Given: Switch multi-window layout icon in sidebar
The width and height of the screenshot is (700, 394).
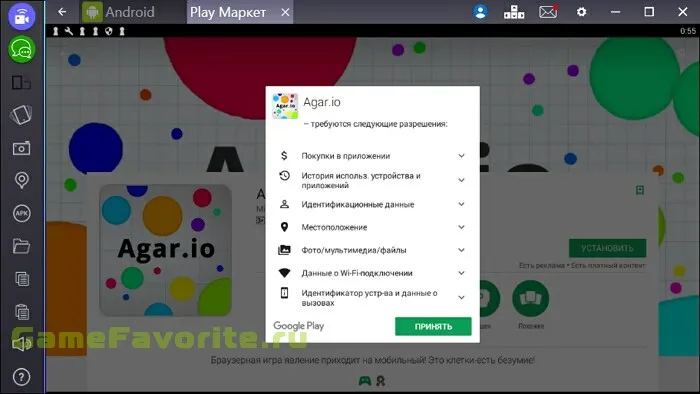Looking at the screenshot, I should 21,83.
